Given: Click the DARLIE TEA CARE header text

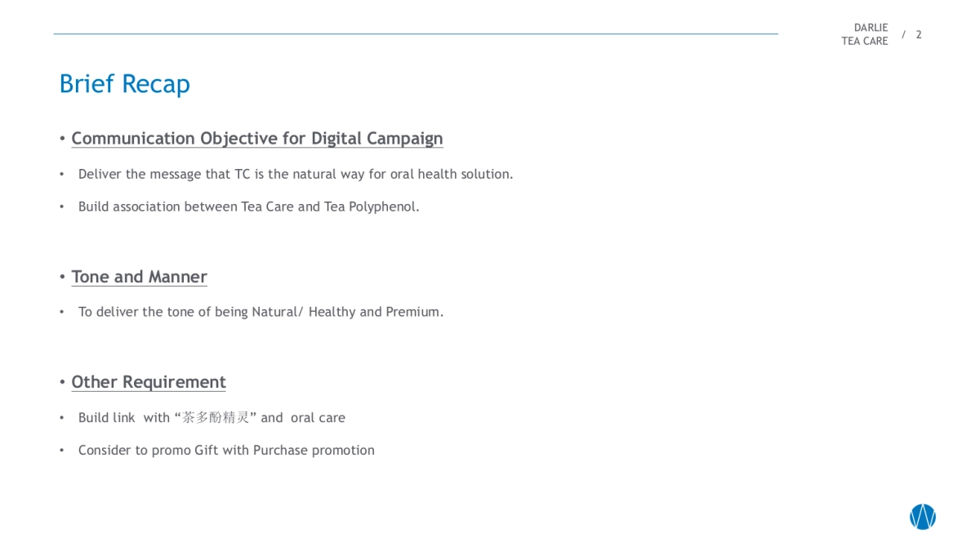Looking at the screenshot, I should [x=864, y=34].
